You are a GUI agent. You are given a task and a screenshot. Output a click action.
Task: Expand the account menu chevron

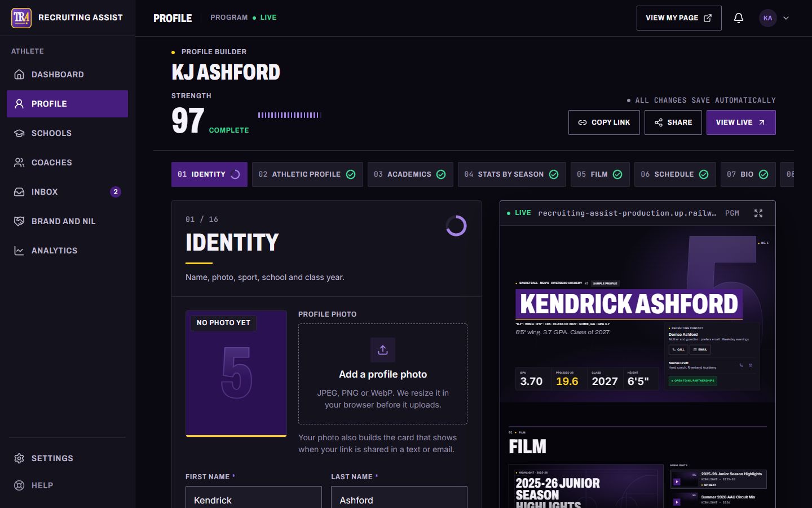click(x=786, y=18)
